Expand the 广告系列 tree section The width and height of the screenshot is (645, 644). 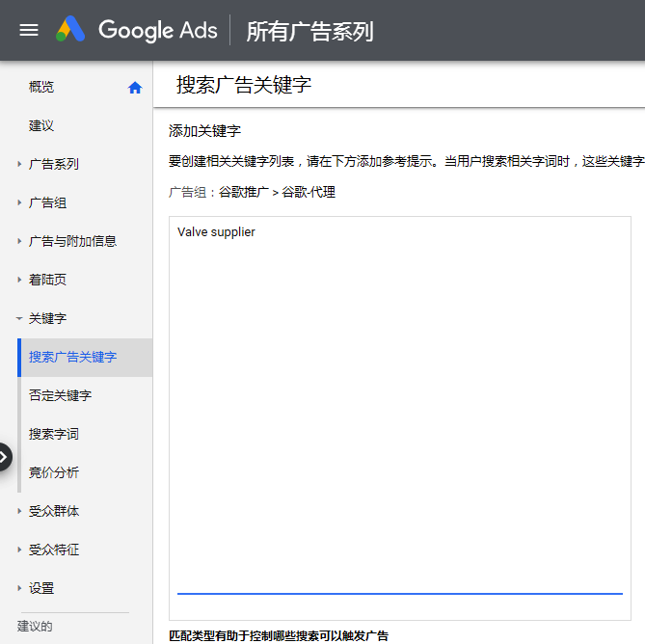click(x=19, y=164)
